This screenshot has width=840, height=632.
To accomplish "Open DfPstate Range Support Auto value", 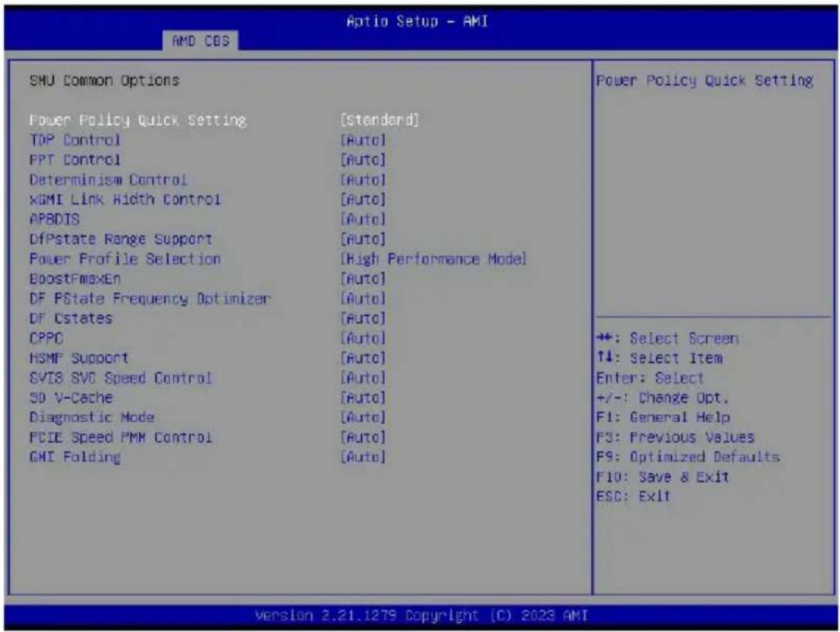I will [362, 239].
